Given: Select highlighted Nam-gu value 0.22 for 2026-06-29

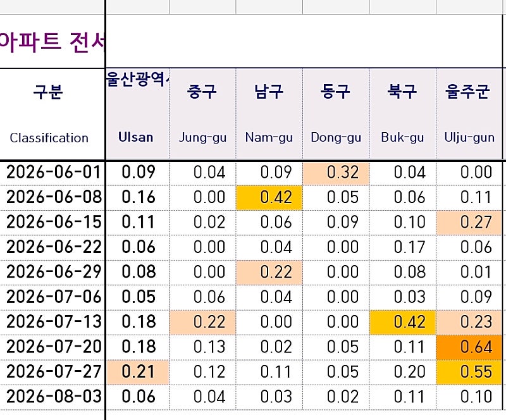Looking at the screenshot, I should pyautogui.click(x=269, y=272).
